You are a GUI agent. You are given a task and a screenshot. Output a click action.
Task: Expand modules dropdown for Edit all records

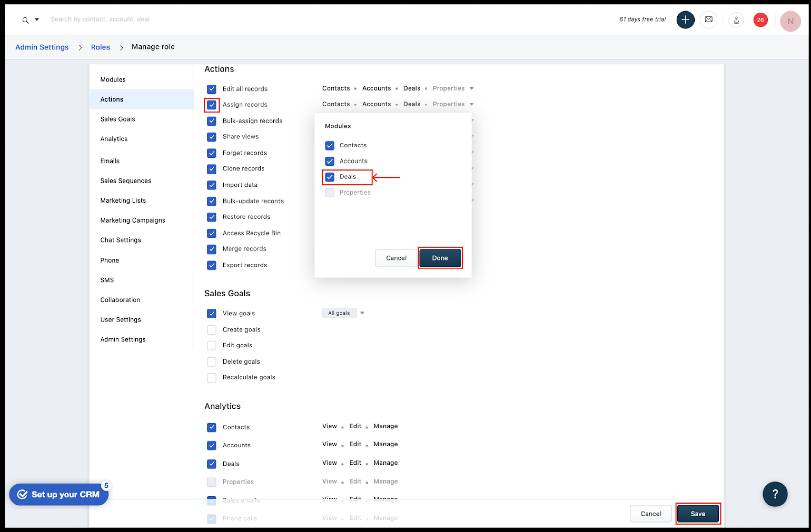[472, 89]
